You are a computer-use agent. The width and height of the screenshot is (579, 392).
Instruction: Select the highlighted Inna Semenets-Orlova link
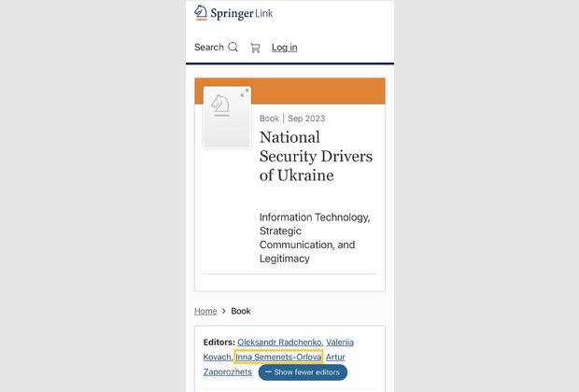(278, 357)
